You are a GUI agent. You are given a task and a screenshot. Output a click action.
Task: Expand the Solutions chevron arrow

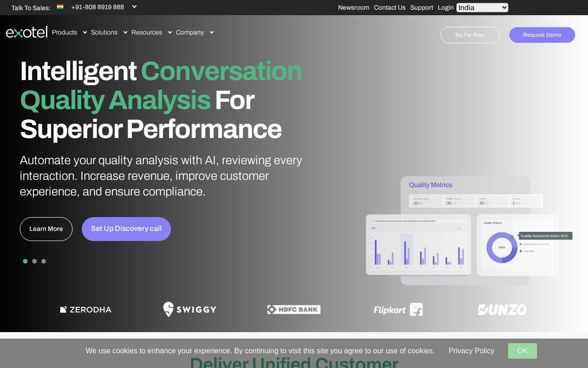pos(125,32)
